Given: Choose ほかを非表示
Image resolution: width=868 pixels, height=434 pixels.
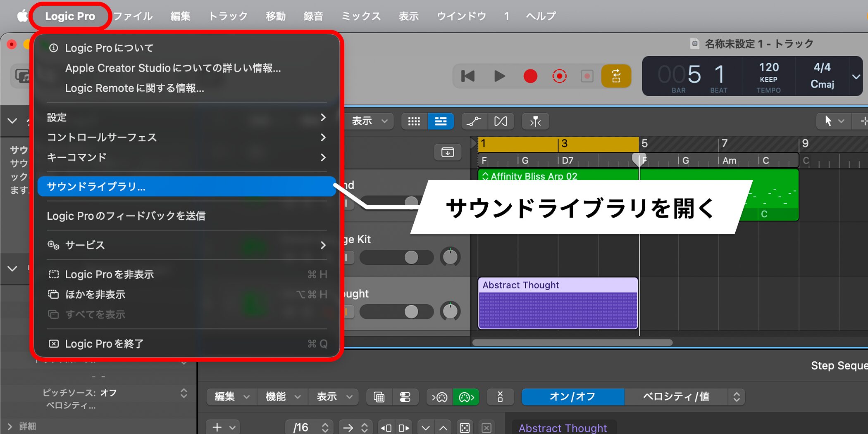Looking at the screenshot, I should [186, 294].
